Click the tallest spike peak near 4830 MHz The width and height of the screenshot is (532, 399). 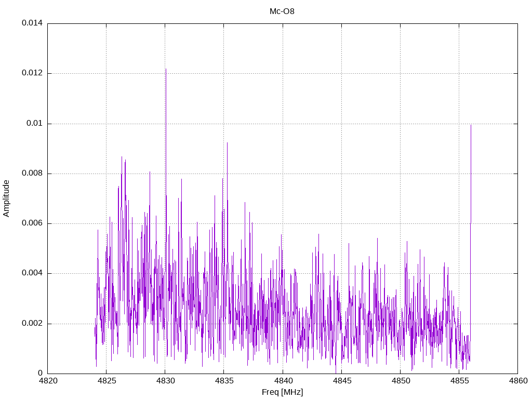click(166, 69)
